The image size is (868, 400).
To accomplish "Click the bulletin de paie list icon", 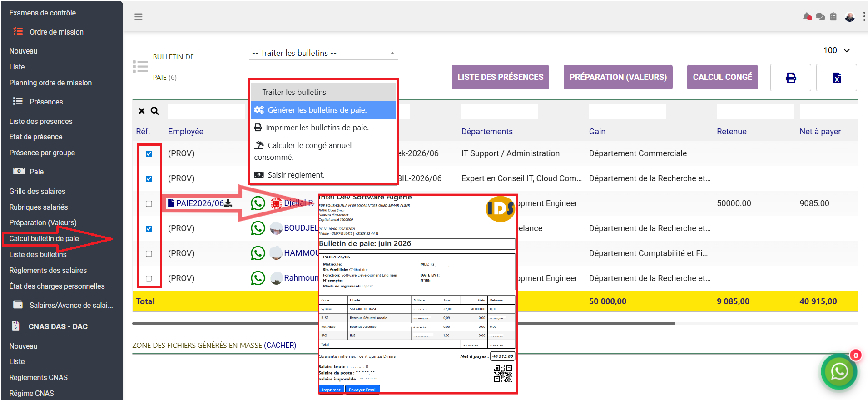I will click(140, 67).
